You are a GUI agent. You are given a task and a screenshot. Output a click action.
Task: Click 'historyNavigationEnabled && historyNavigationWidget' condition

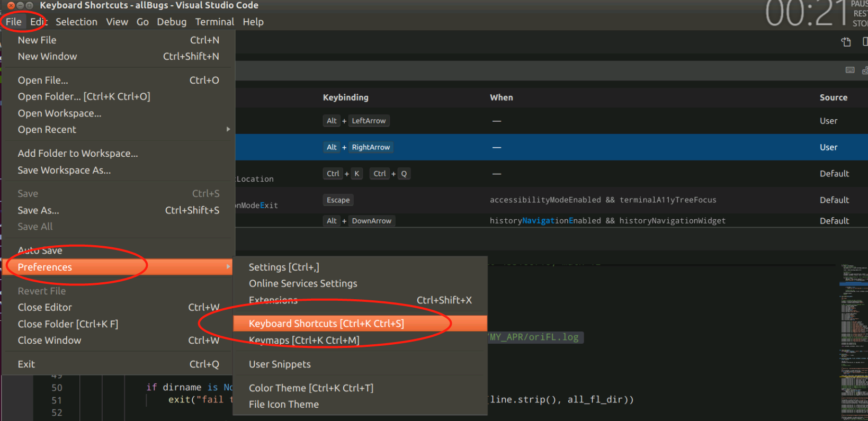pyautogui.click(x=607, y=221)
